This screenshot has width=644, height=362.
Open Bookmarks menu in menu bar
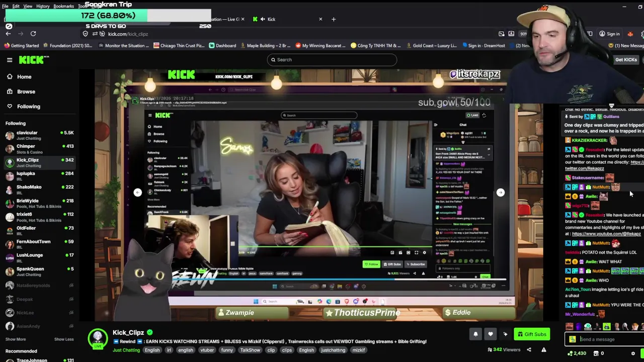[63, 6]
